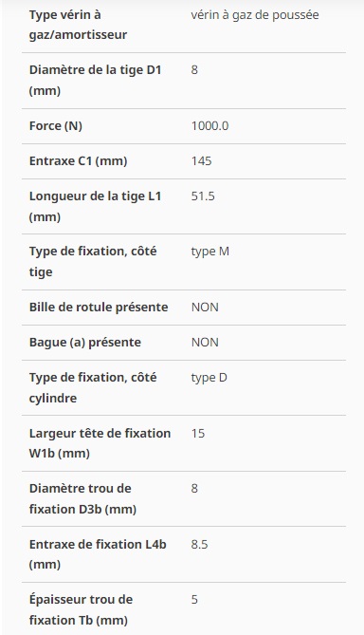Click the 'Type de fixation, côté tige' label

click(93, 261)
